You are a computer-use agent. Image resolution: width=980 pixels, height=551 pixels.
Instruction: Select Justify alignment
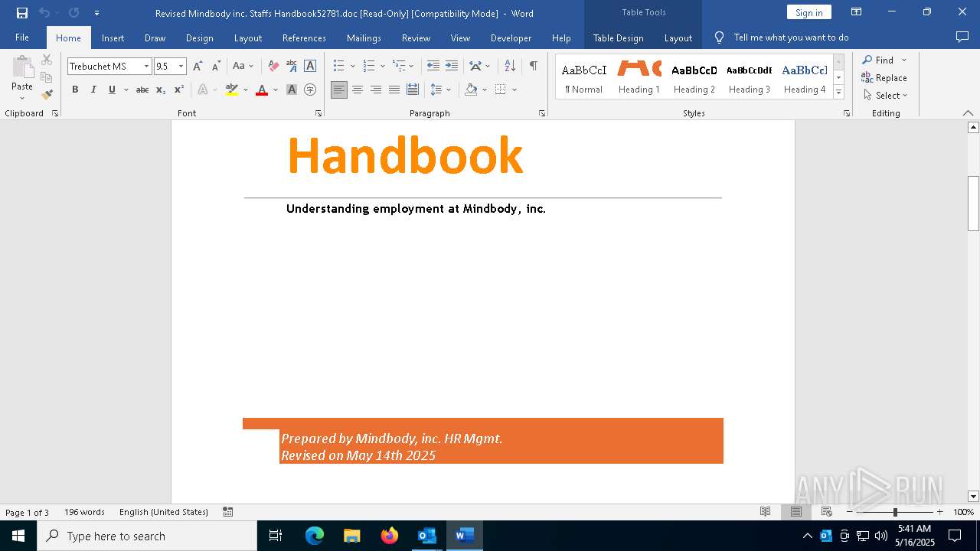click(394, 90)
